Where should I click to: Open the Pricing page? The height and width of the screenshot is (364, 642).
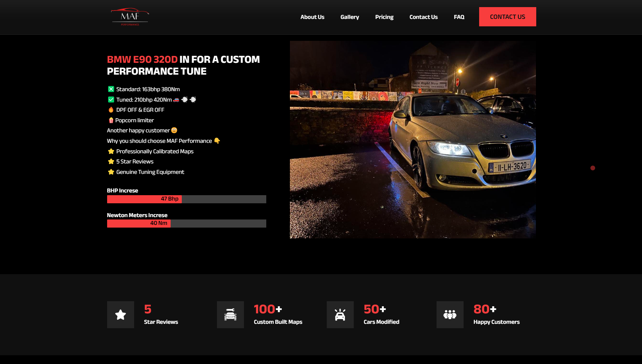point(384,17)
